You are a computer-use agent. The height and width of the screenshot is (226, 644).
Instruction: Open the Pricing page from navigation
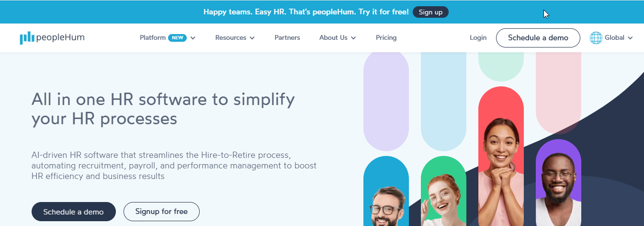click(386, 38)
